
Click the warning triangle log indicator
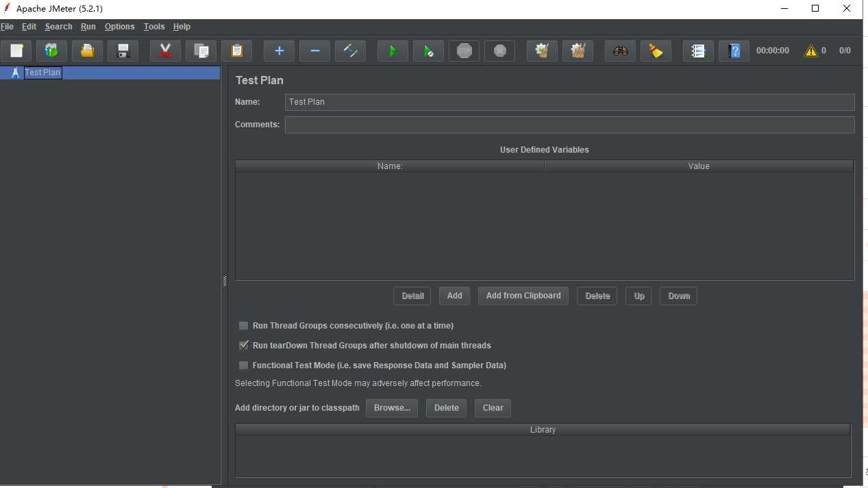[811, 51]
